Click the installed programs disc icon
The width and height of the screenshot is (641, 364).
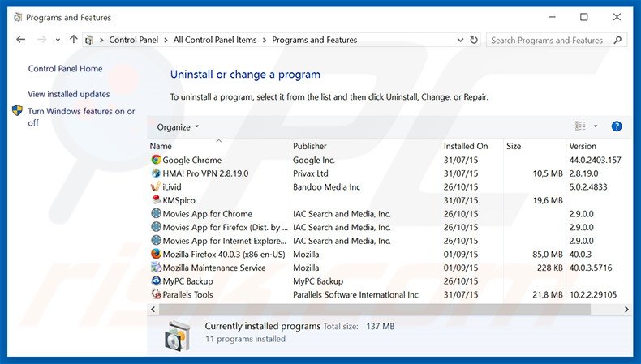pyautogui.click(x=178, y=336)
